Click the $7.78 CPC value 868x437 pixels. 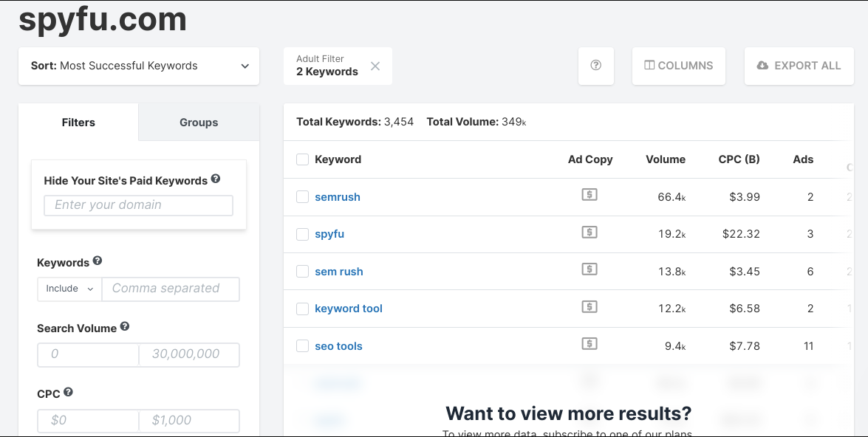745,346
